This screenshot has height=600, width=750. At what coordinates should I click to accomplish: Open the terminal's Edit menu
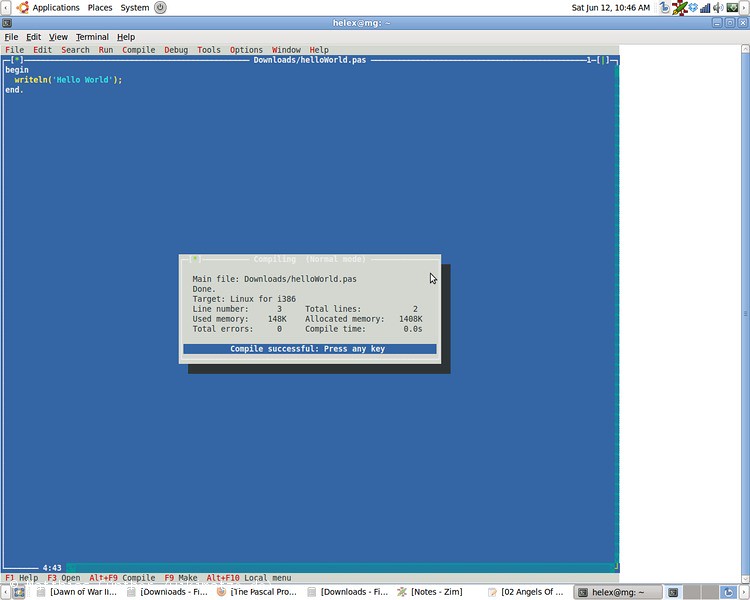coord(33,37)
